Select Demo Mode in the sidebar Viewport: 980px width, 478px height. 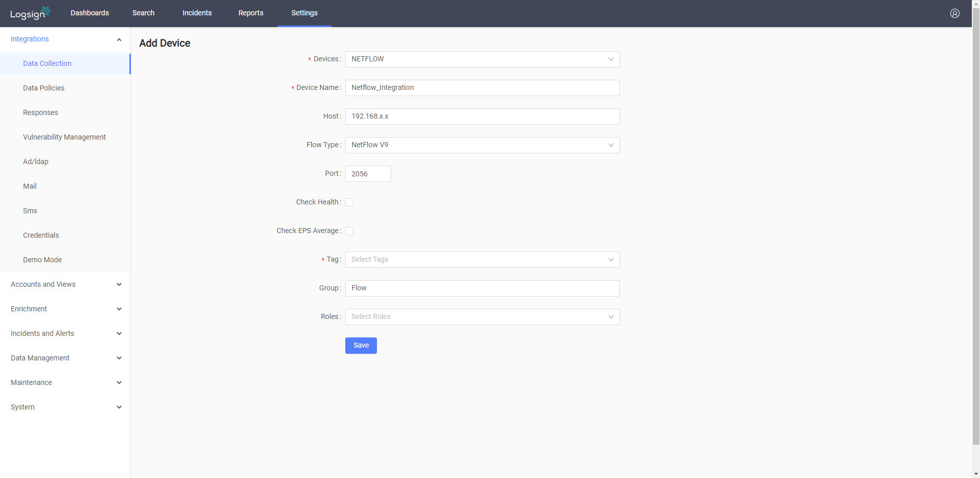(x=42, y=260)
